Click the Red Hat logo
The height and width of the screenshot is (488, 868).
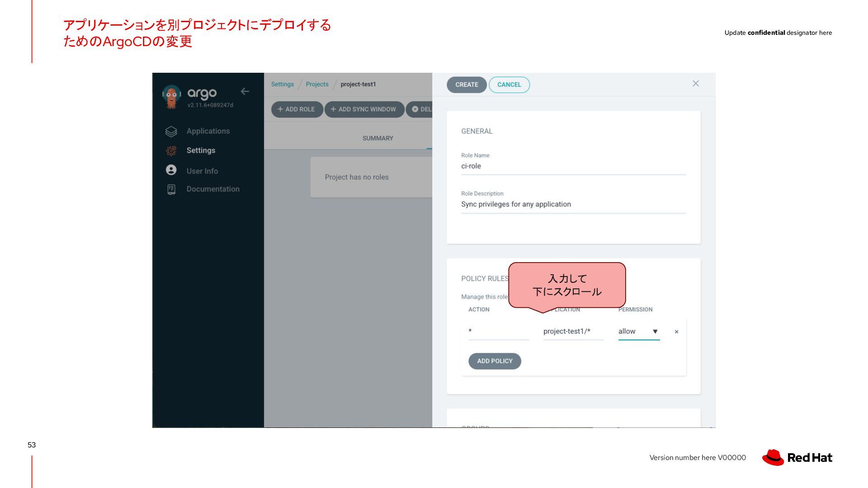coord(797,457)
